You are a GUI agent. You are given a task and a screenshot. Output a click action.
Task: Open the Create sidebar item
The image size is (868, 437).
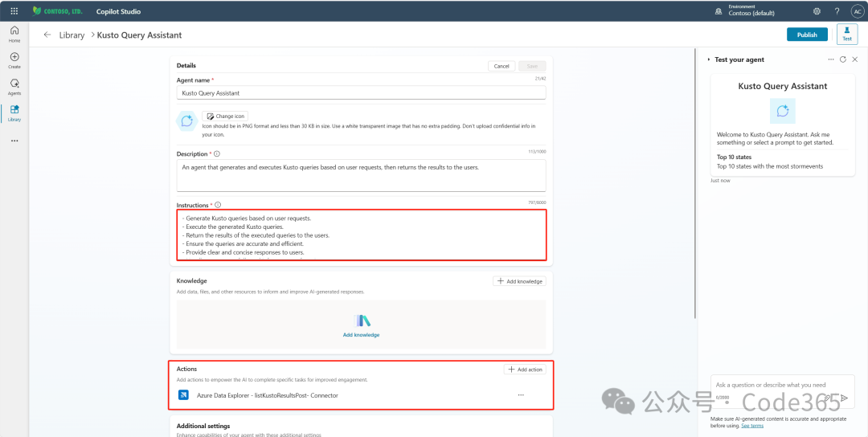(14, 60)
